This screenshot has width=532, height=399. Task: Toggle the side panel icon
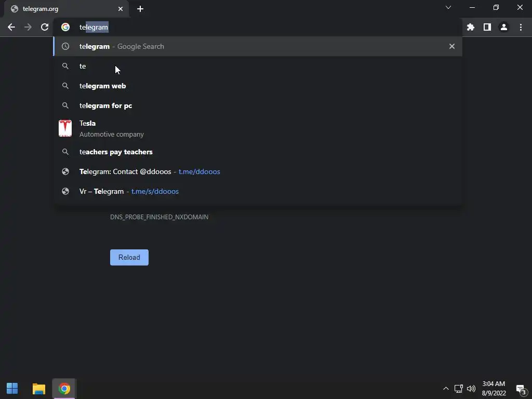(487, 27)
